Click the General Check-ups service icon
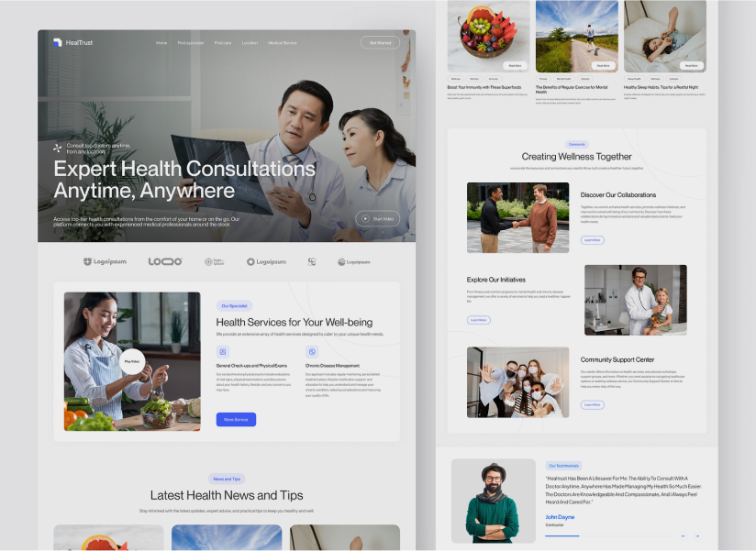 221,352
